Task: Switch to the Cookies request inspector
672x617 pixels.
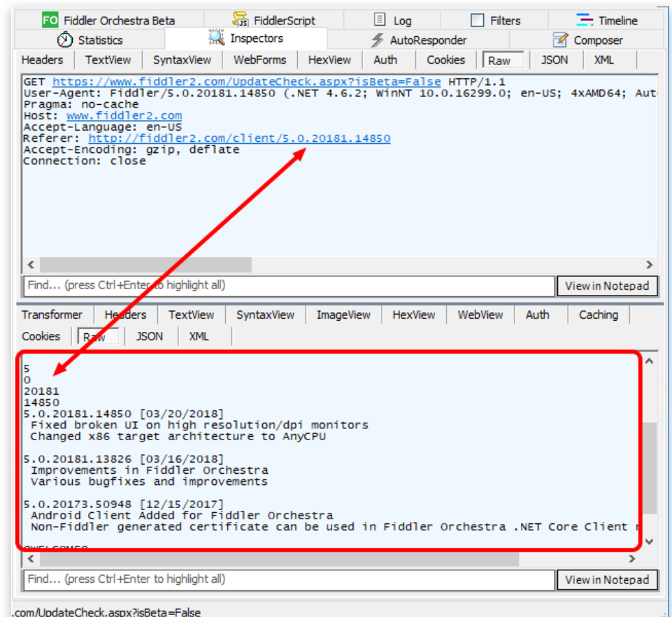Action: pyautogui.click(x=445, y=60)
